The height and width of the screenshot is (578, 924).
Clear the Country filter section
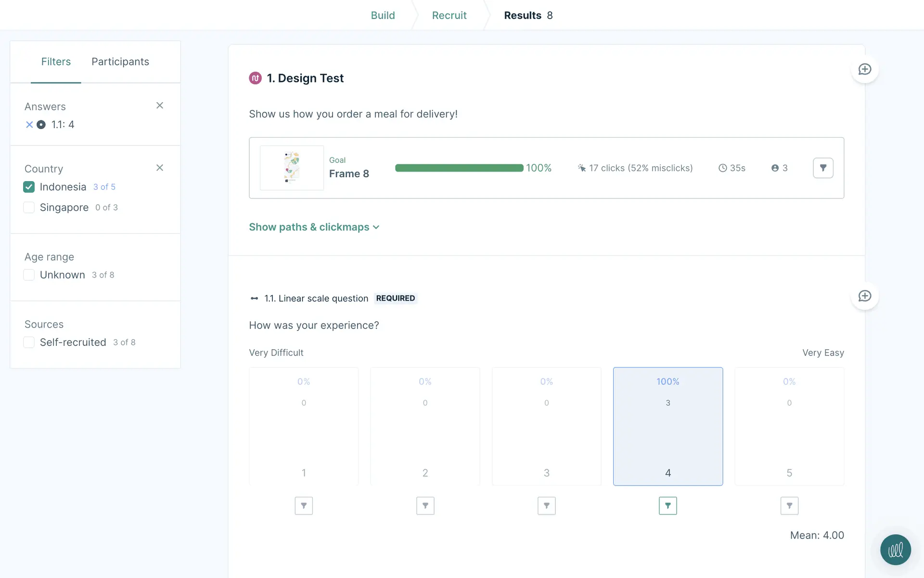(160, 168)
